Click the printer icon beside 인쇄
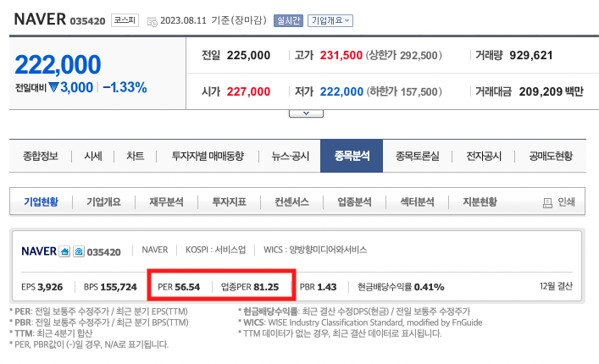This screenshot has height=364, width=599. (x=547, y=202)
